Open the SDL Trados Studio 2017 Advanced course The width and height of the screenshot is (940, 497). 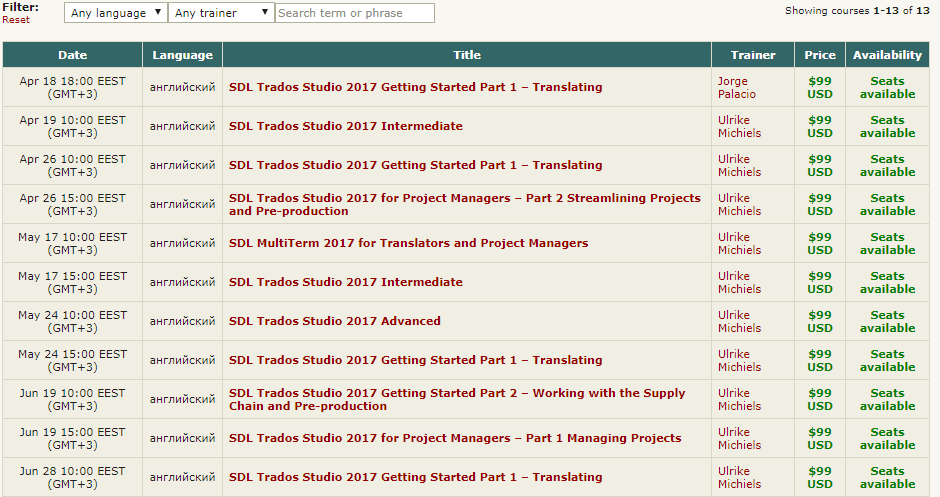click(x=334, y=321)
